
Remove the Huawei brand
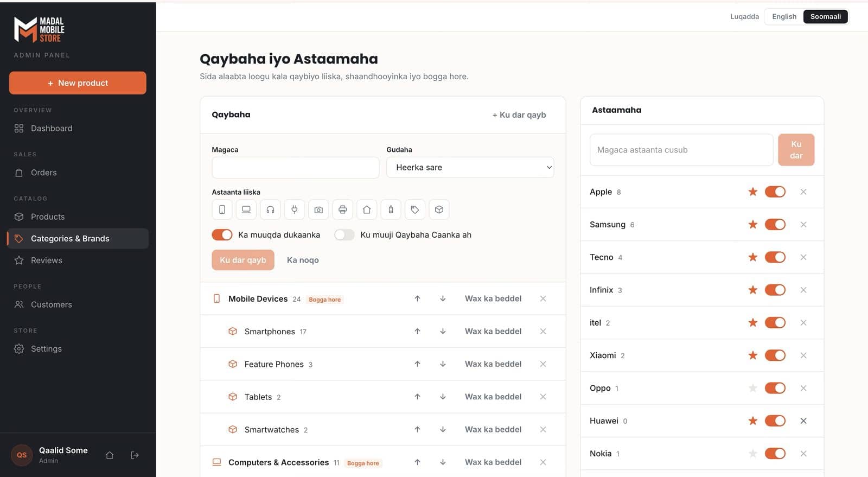click(803, 421)
